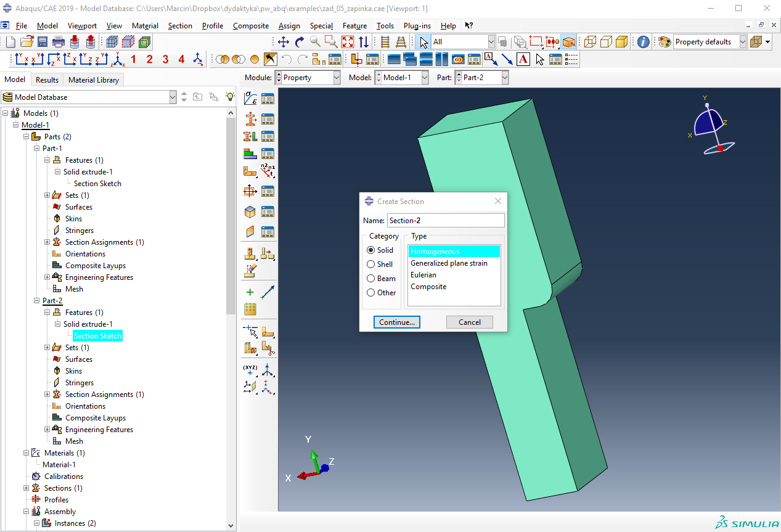The width and height of the screenshot is (781, 532).
Task: Apply the view 1 preset icon
Action: (x=133, y=59)
